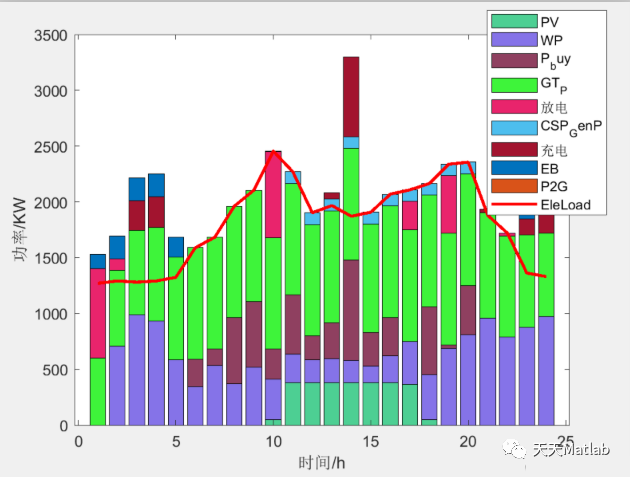Select the 充电 dark red legend swatch

click(514, 149)
